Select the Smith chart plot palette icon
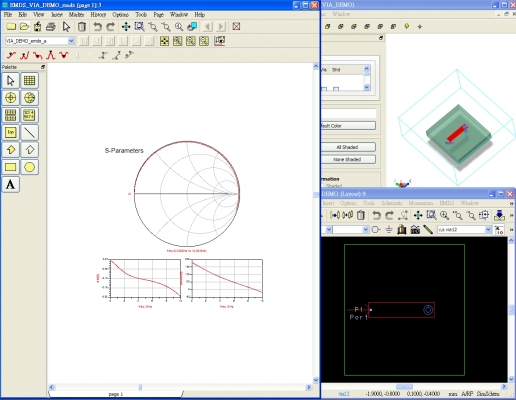 point(29,98)
